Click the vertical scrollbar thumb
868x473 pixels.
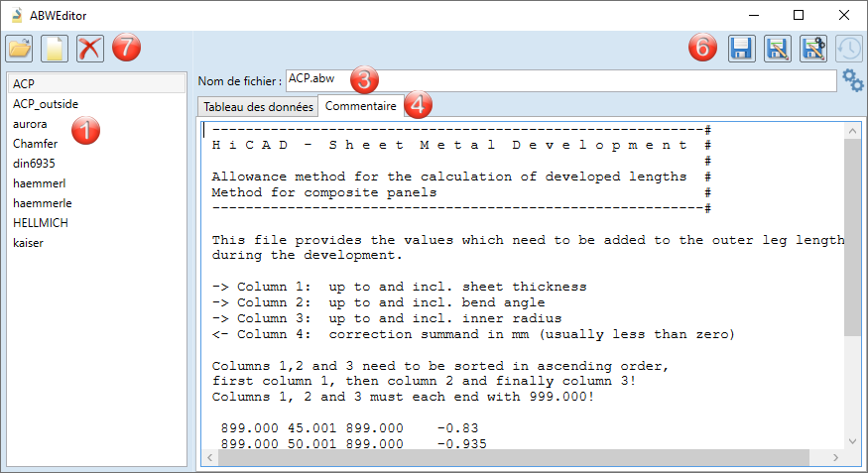[x=852, y=237]
